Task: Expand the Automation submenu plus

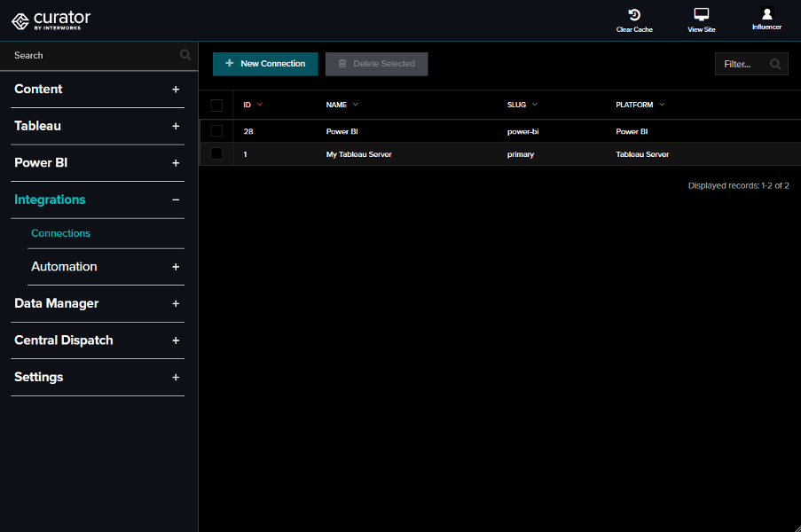Action: point(176,267)
